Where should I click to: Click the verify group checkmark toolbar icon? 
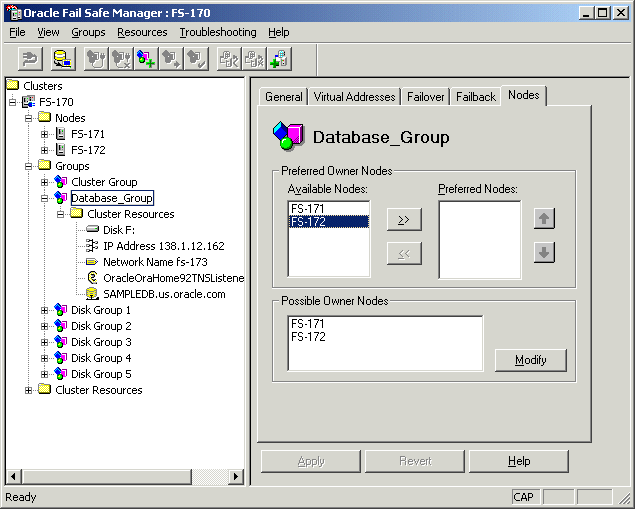pyautogui.click(x=196, y=59)
